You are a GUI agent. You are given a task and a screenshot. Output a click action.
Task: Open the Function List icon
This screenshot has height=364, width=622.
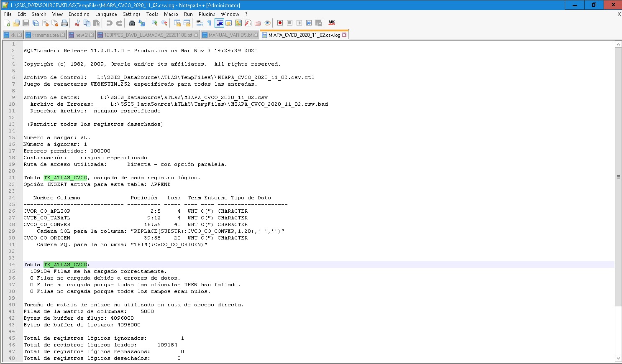tap(248, 23)
